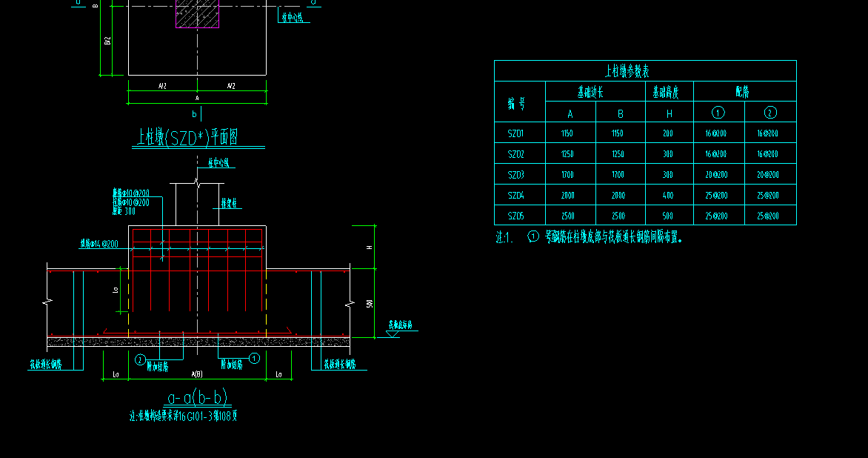Click the H value 400 in row SZD4

667,196
